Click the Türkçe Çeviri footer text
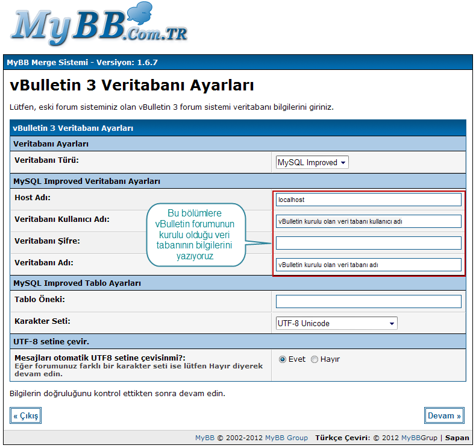Screen dimensions: 476x448 click(343, 438)
